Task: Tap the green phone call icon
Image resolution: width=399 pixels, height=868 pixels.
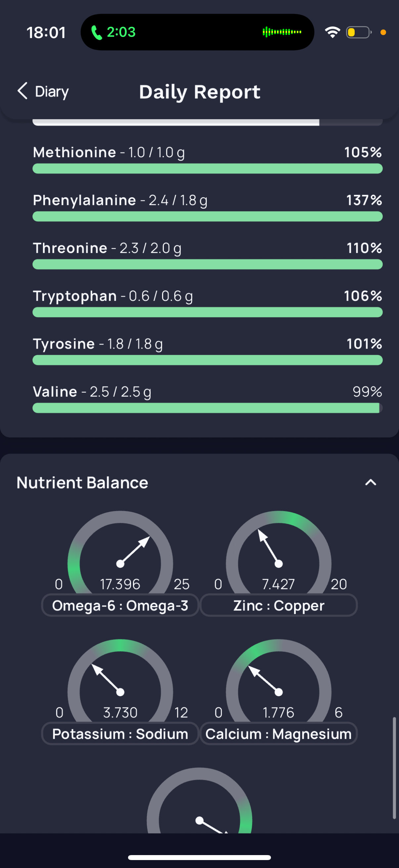Action: 96,33
